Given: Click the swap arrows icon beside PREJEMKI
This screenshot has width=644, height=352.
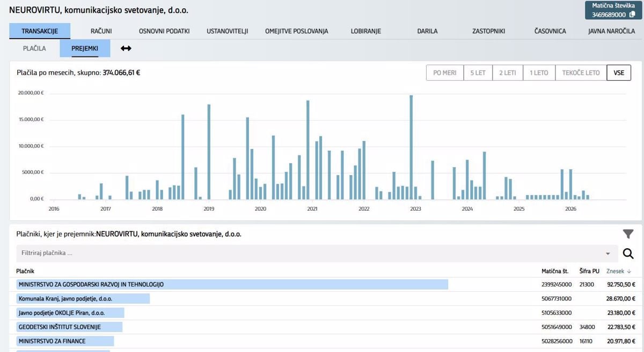Looking at the screenshot, I should click(126, 48).
